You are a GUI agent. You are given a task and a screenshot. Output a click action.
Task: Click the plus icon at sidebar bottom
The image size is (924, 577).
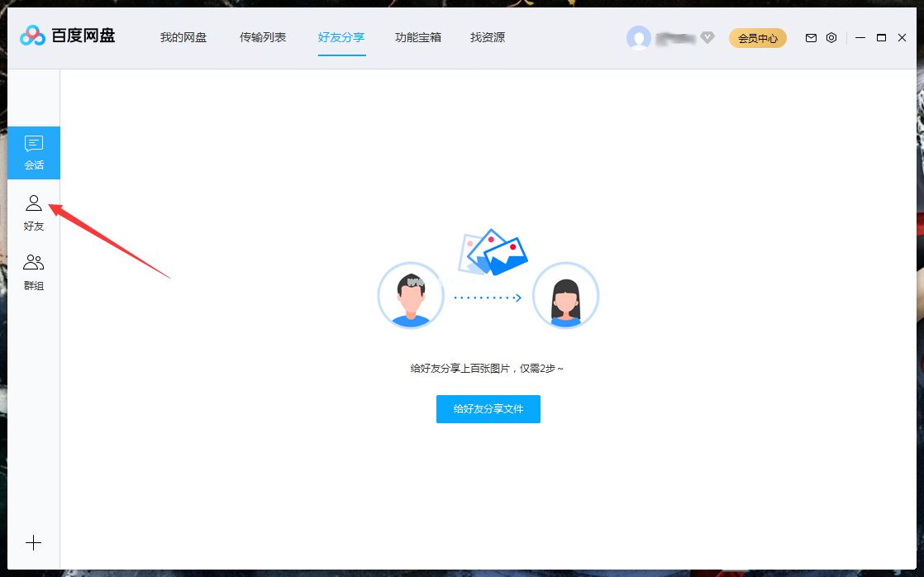(33, 543)
